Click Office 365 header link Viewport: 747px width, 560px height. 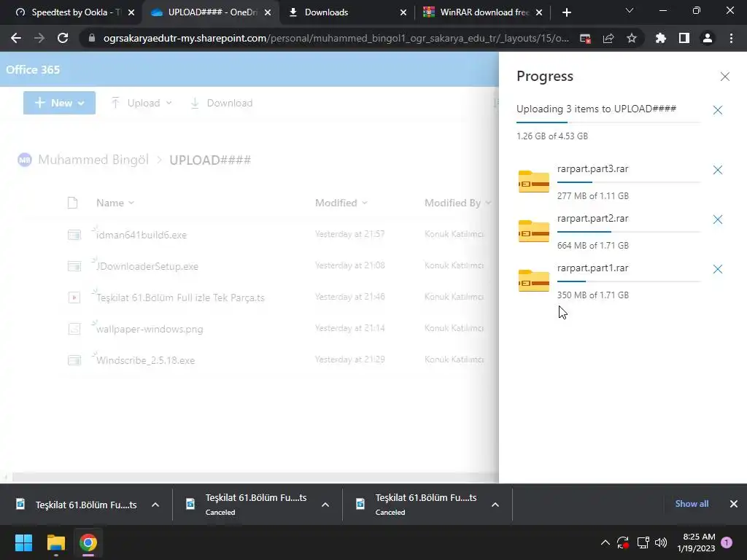(x=33, y=69)
